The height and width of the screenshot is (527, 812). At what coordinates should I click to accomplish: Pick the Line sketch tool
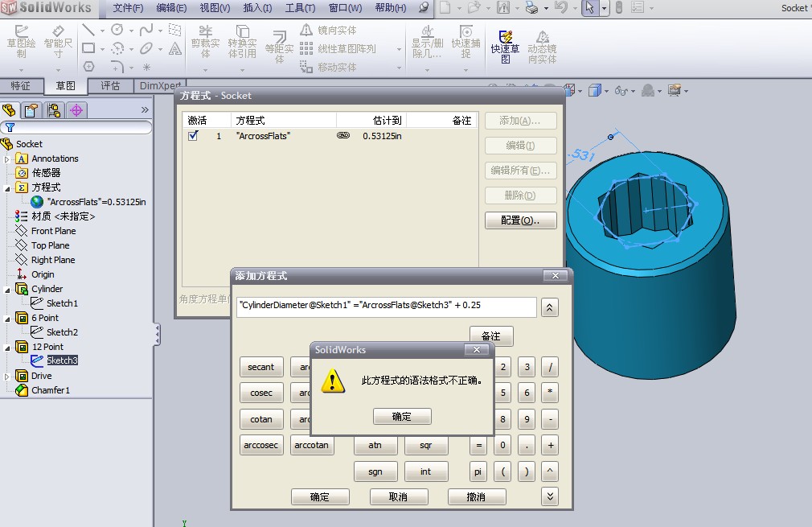pos(88,30)
